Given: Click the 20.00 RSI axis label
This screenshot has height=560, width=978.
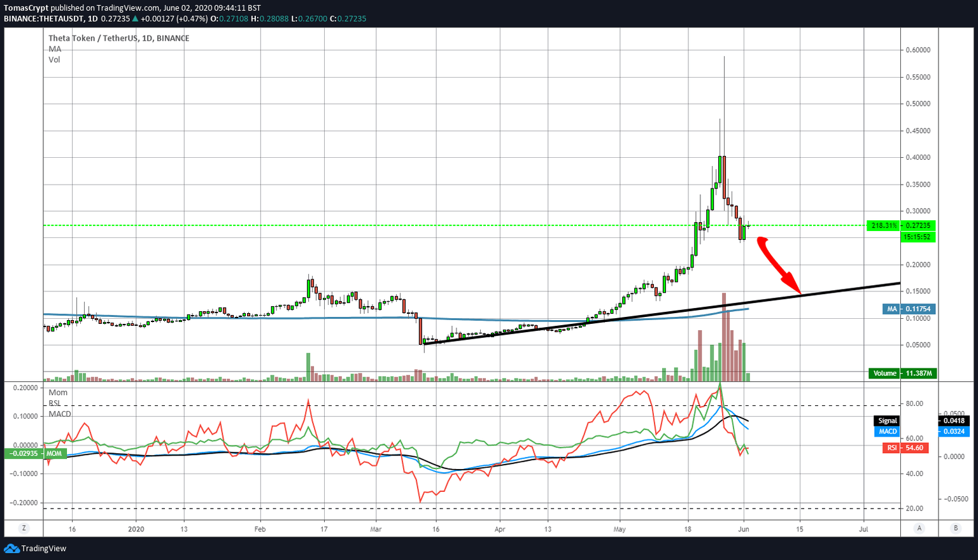Looking at the screenshot, I should [914, 508].
